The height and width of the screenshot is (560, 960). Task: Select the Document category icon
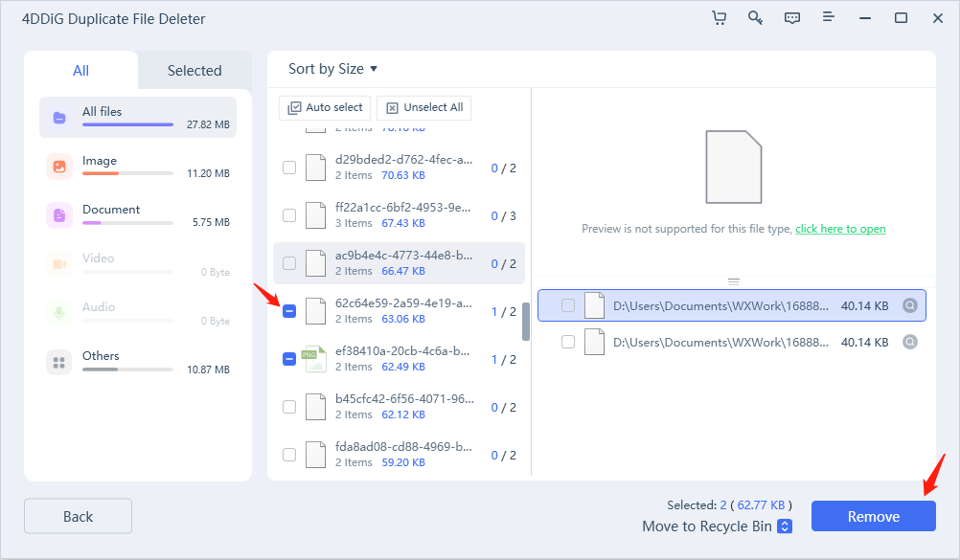pos(59,215)
